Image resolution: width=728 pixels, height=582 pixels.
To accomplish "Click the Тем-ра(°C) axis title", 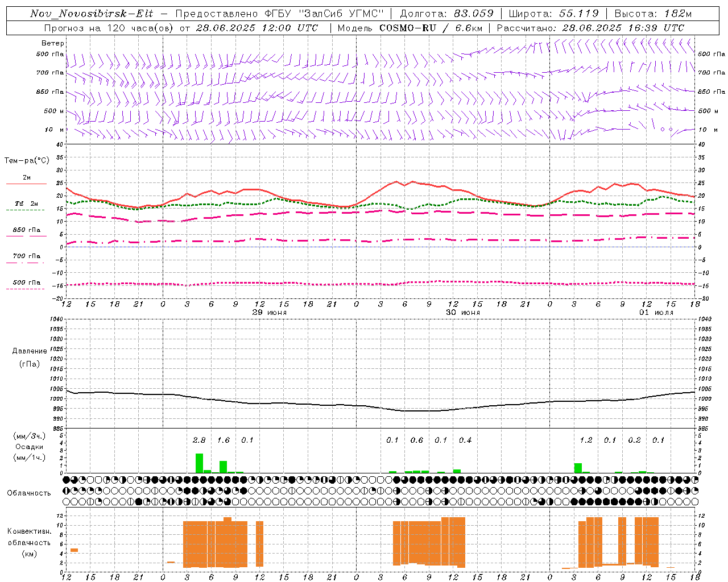I will click(x=27, y=161).
